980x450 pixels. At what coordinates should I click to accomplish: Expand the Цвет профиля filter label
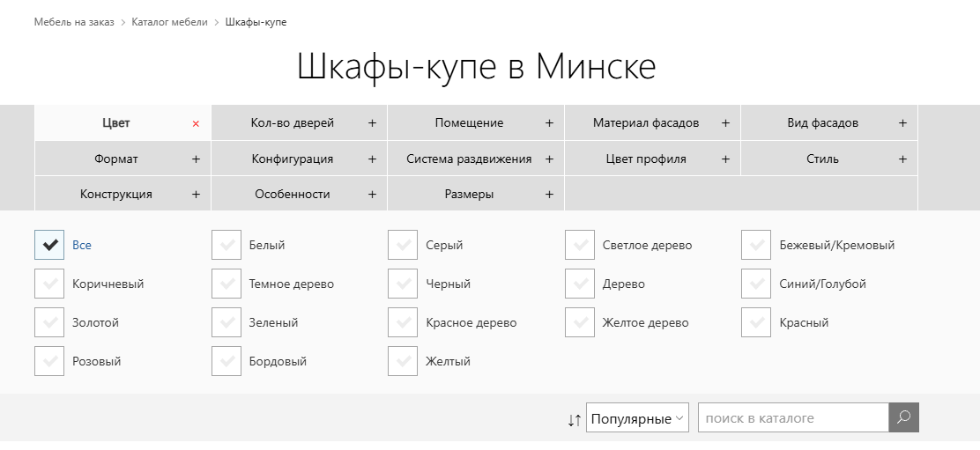[646, 159]
